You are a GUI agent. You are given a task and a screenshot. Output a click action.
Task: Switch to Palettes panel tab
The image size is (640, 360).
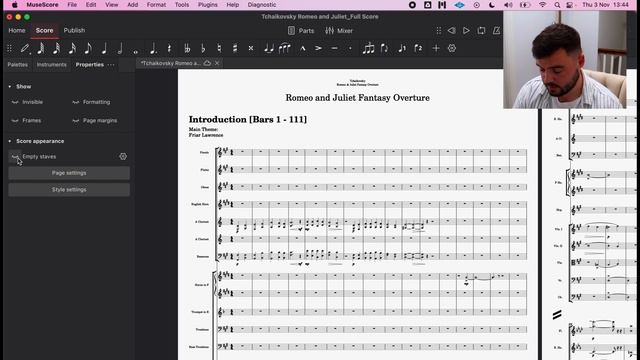click(x=18, y=64)
